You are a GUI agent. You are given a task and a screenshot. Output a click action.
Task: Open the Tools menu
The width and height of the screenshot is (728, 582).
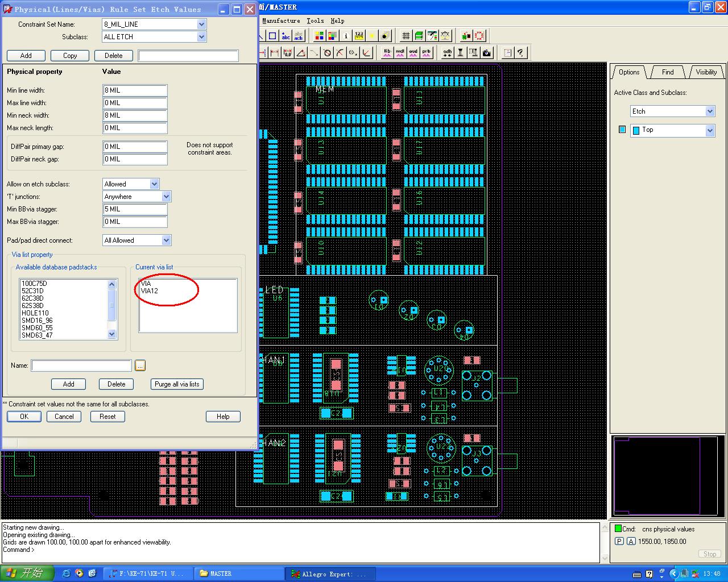[315, 20]
